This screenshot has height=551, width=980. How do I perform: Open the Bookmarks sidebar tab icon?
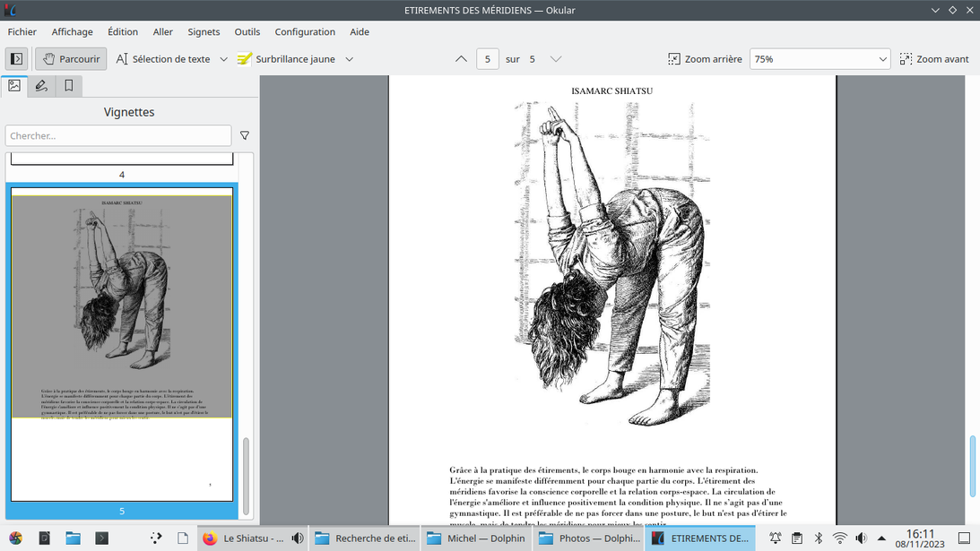68,86
